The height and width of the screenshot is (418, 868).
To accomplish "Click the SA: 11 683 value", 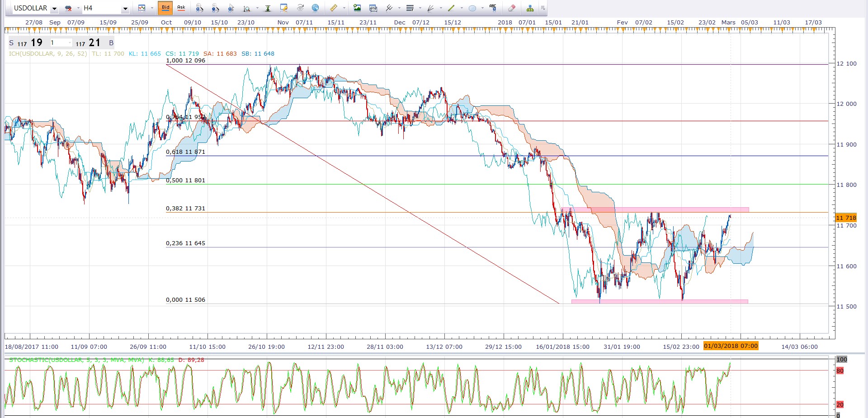I will 220,53.
